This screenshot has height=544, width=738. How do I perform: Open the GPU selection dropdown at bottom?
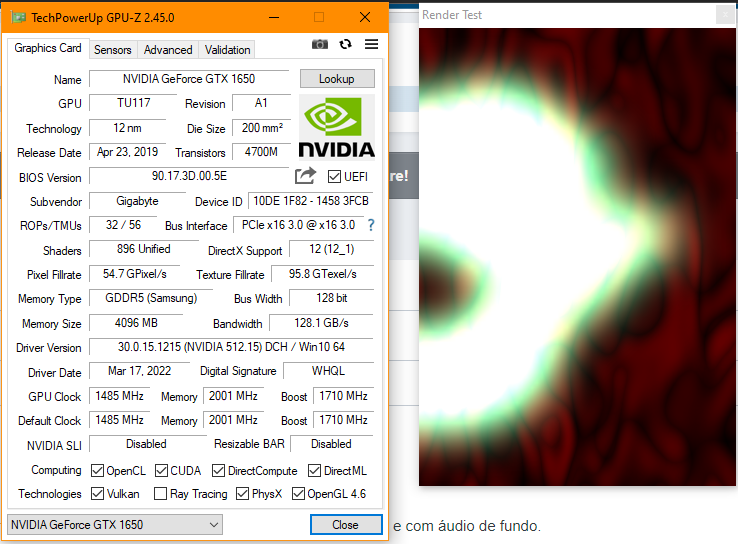pos(115,525)
